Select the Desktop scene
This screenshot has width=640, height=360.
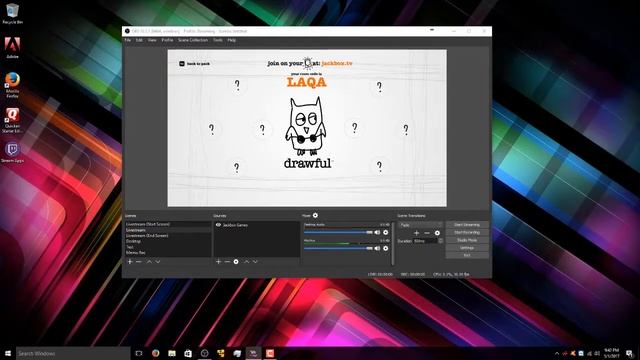point(168,241)
